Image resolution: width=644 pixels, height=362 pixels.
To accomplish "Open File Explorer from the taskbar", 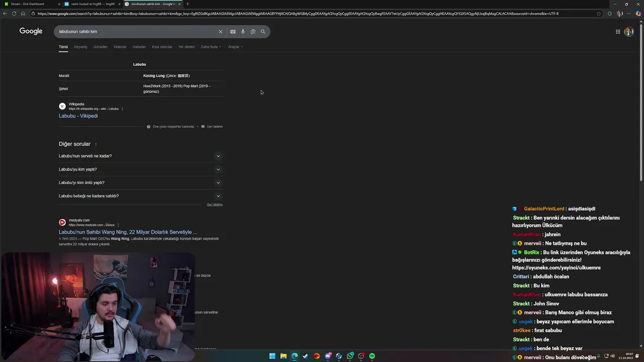I will coord(283,356).
